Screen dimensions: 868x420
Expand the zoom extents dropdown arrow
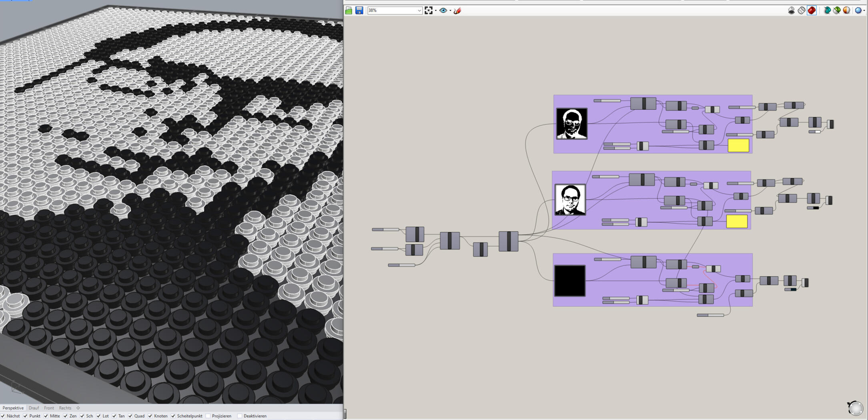(x=435, y=10)
